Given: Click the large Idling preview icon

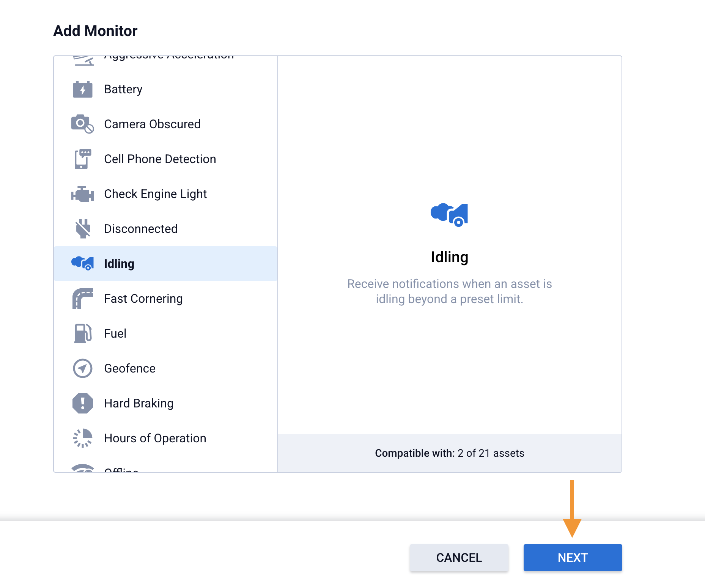Looking at the screenshot, I should pos(449,215).
